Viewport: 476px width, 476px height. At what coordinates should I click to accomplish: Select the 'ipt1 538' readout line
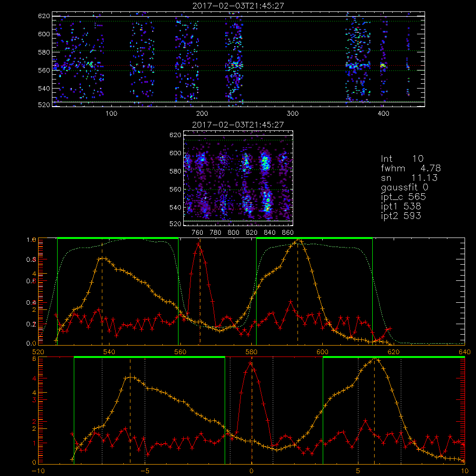(x=401, y=207)
